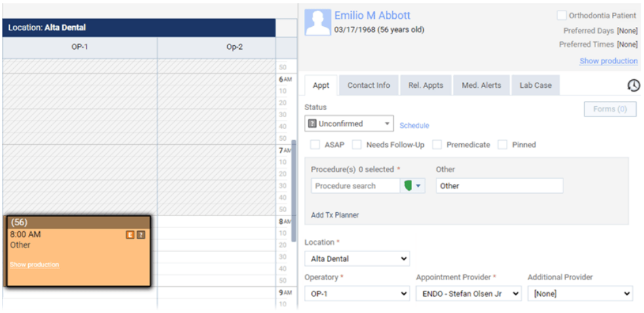This screenshot has height=313, width=644.
Task: Open the Emilio M Abbott patient link
Action: [x=372, y=16]
